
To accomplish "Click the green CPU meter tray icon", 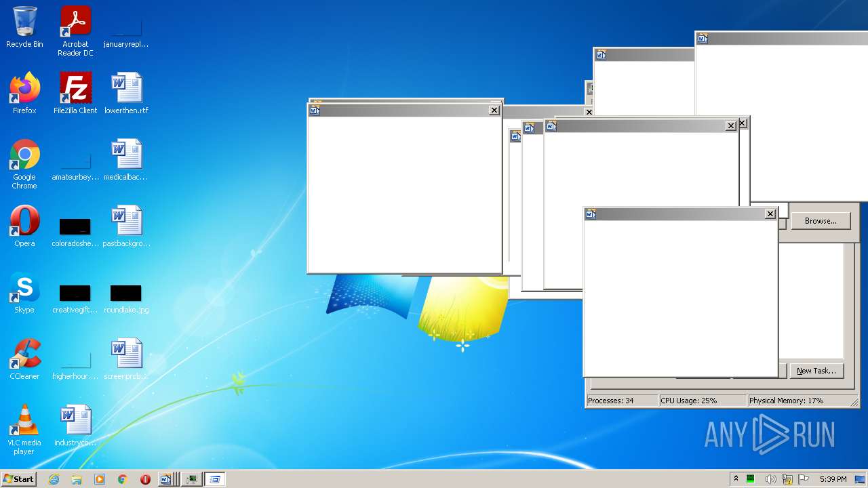I will click(751, 479).
